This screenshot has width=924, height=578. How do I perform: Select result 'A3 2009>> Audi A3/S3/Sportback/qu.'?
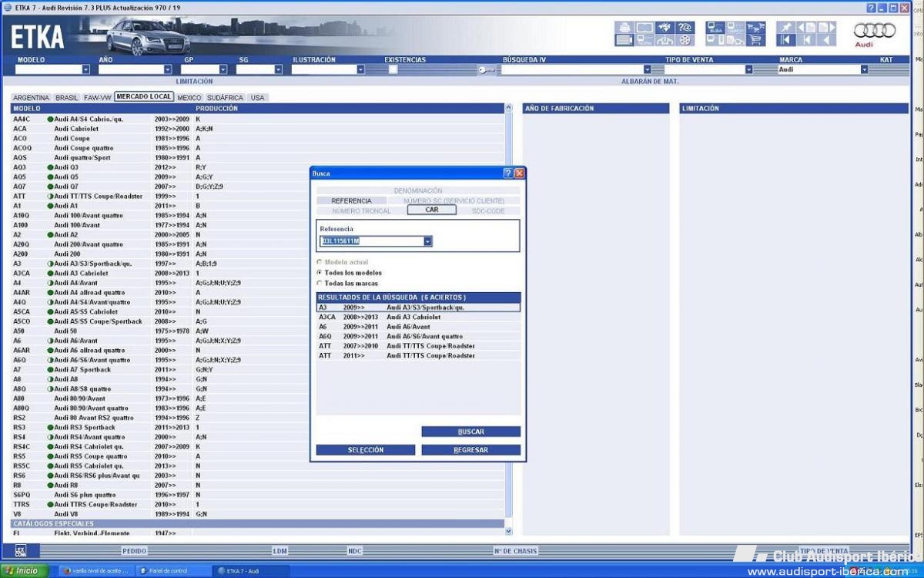pyautogui.click(x=419, y=307)
